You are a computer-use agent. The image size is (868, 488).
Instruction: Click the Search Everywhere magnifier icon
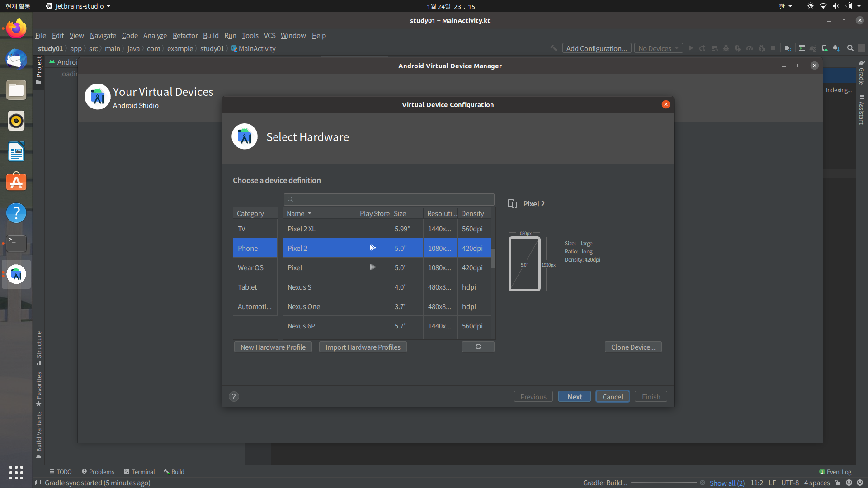pyautogui.click(x=850, y=48)
